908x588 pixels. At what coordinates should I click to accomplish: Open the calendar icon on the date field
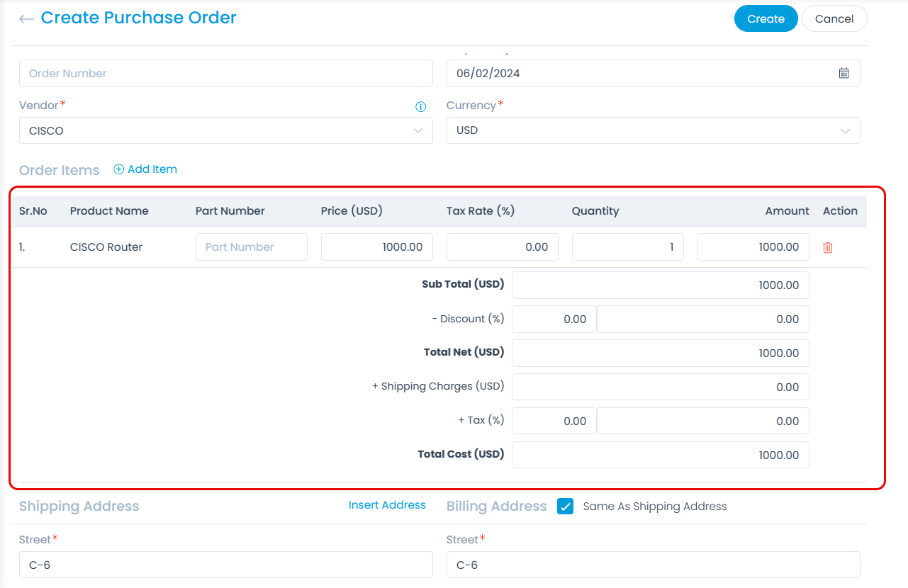click(x=843, y=73)
